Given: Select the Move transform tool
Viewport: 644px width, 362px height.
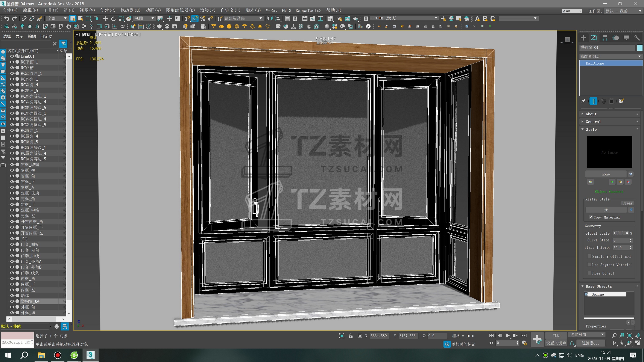Looking at the screenshot, I should point(105,18).
